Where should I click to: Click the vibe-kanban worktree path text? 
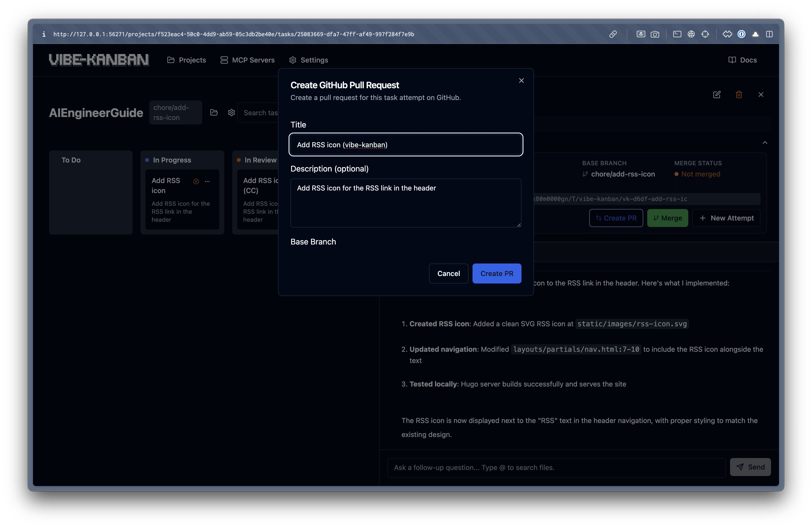[x=611, y=199]
